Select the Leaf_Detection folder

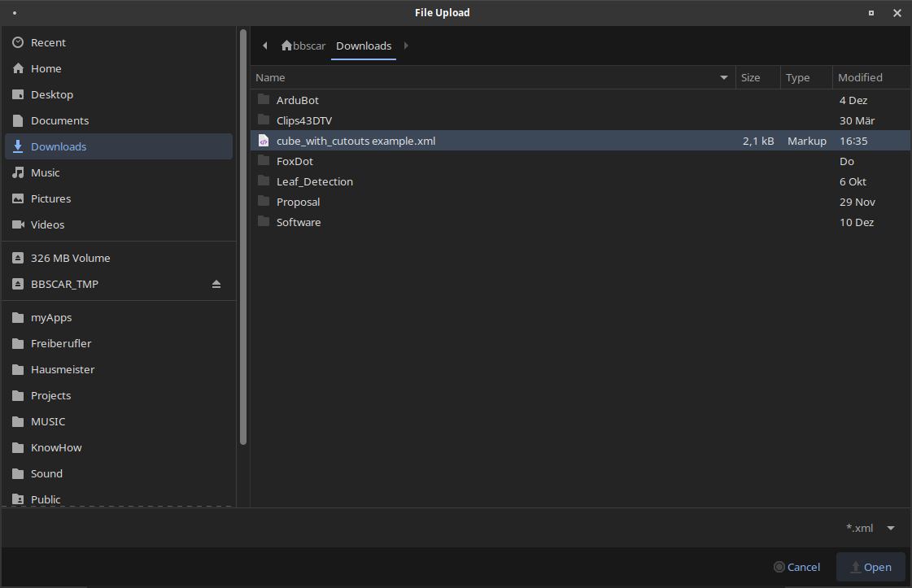[x=314, y=181]
